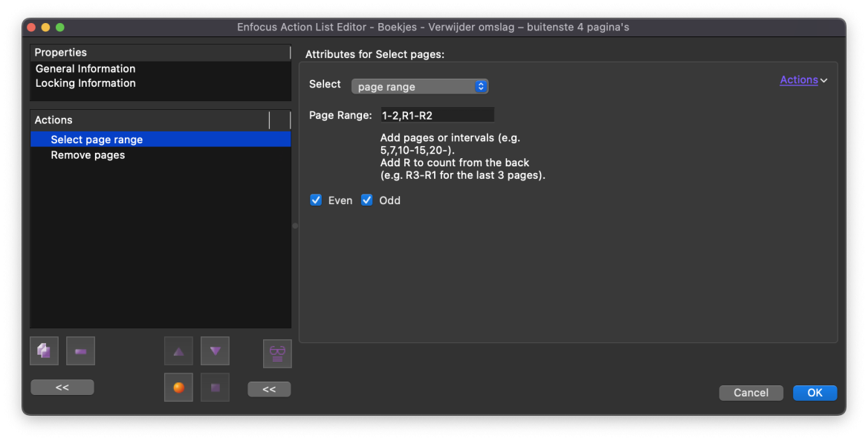Viewport: 868px width, 441px height.
Task: Click the glasses preview icon
Action: [277, 353]
